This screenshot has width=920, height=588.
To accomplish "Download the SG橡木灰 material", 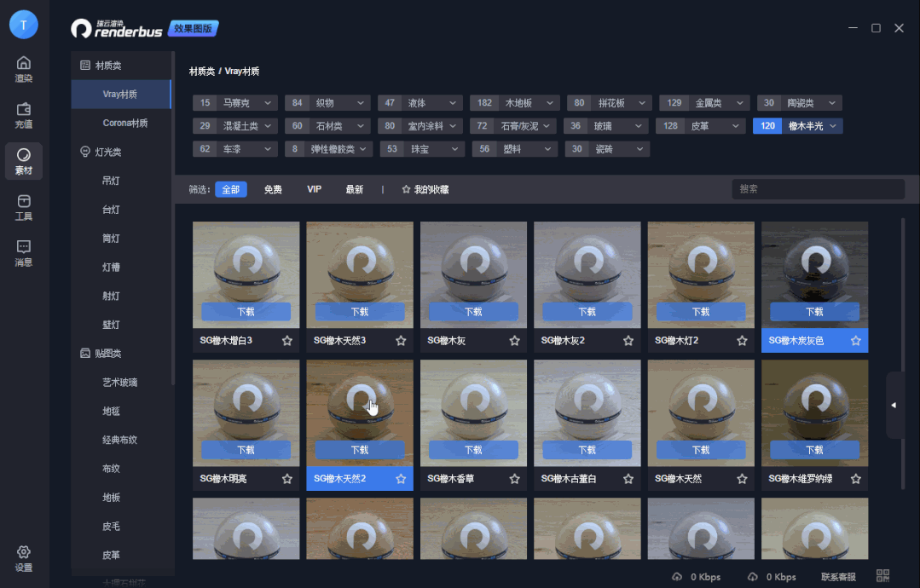I will 473,312.
